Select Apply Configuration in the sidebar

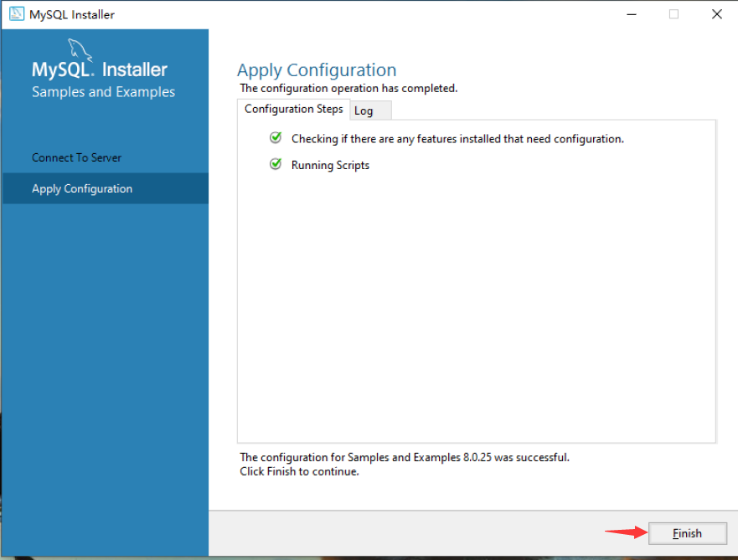coord(81,188)
